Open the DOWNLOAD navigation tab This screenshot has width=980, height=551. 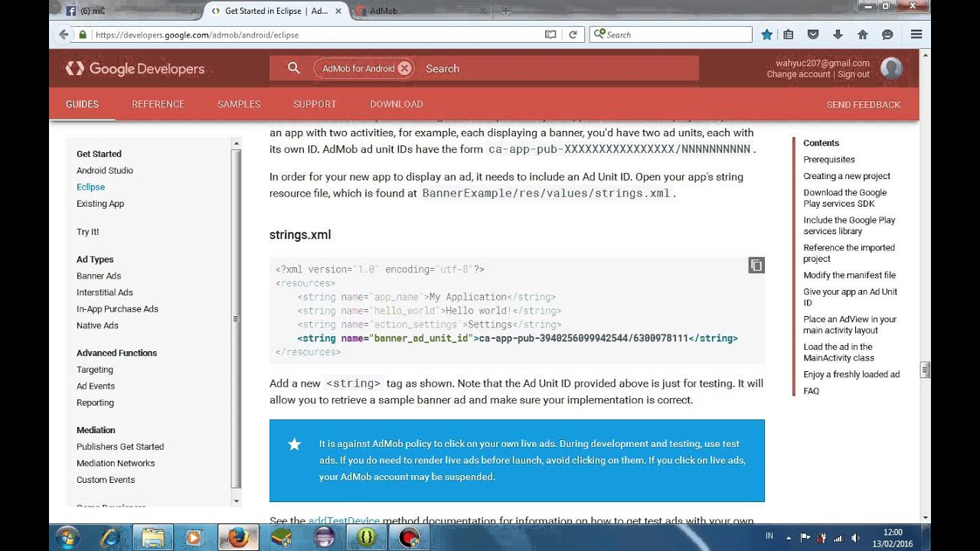(x=397, y=104)
